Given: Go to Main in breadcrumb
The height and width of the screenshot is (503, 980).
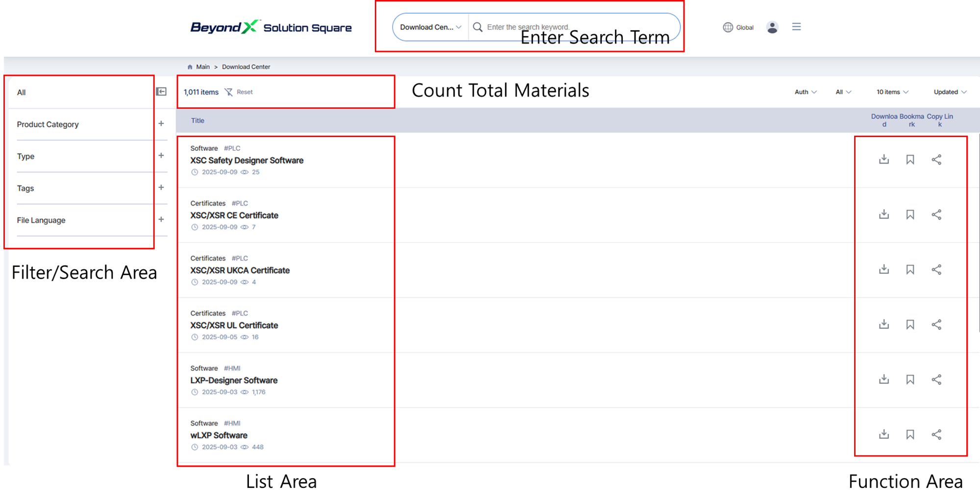Looking at the screenshot, I should click(202, 67).
